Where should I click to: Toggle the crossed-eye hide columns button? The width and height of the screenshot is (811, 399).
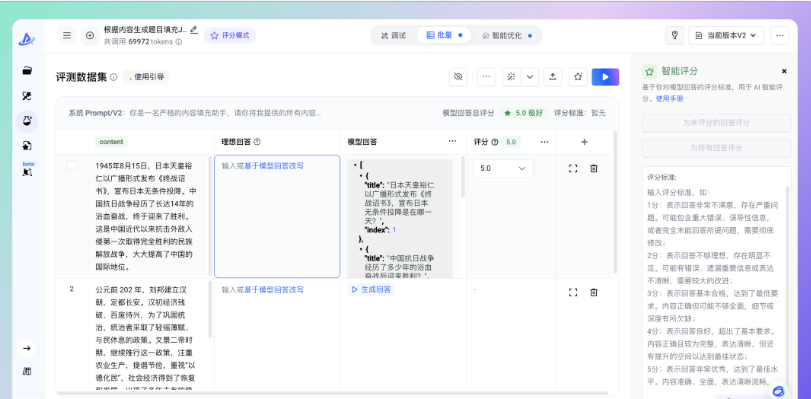(x=458, y=77)
